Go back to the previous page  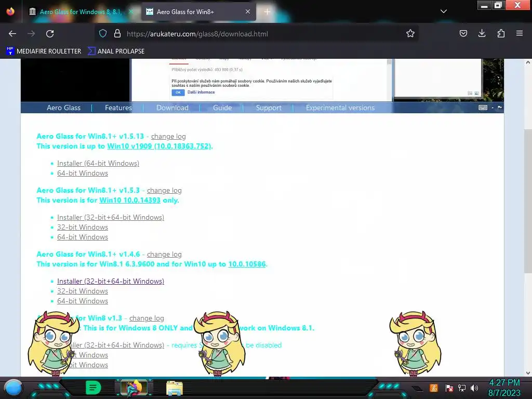(x=12, y=34)
